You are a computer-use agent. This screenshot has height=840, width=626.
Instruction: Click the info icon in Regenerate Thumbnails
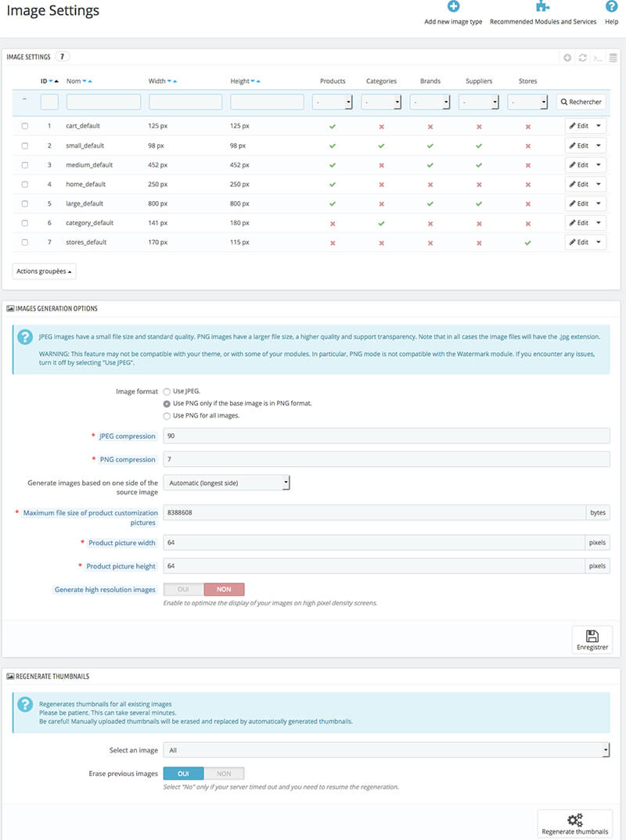(x=25, y=704)
